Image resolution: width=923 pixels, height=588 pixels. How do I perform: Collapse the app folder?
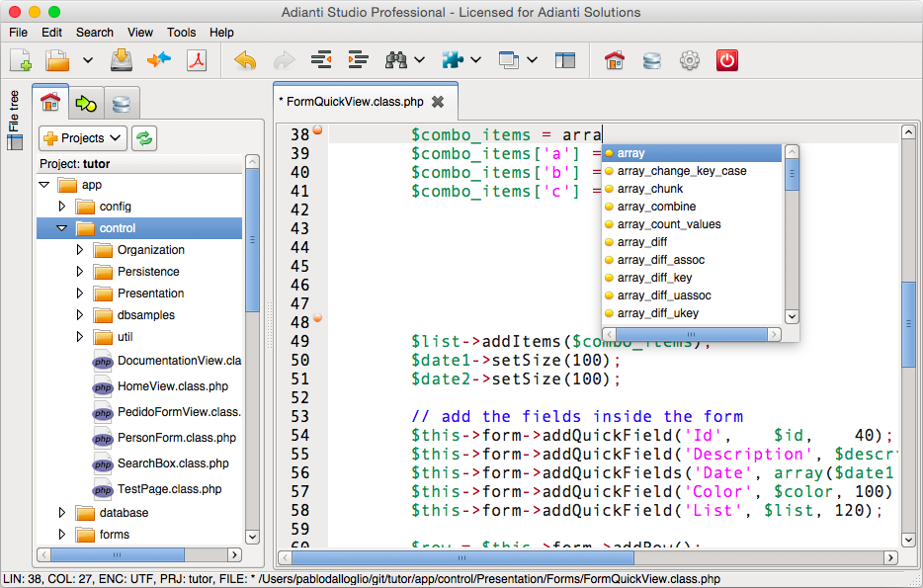click(44, 185)
